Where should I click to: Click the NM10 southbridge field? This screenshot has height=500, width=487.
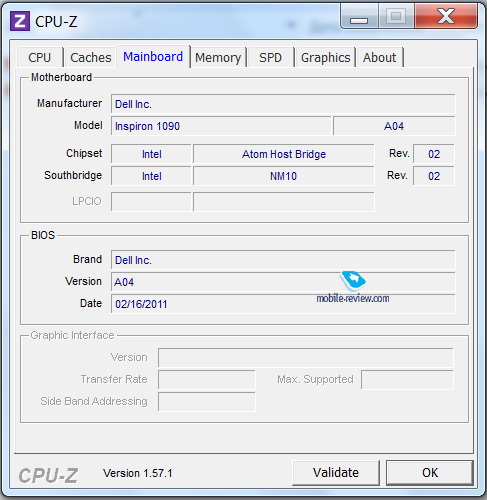[x=284, y=176]
